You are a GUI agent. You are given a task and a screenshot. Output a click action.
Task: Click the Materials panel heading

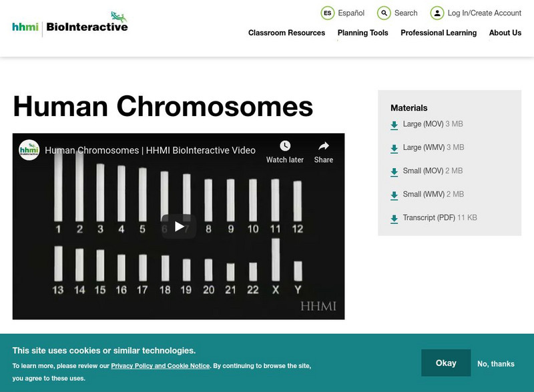pos(409,108)
